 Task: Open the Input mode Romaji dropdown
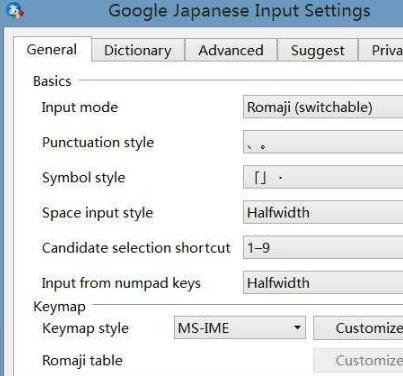(323, 107)
